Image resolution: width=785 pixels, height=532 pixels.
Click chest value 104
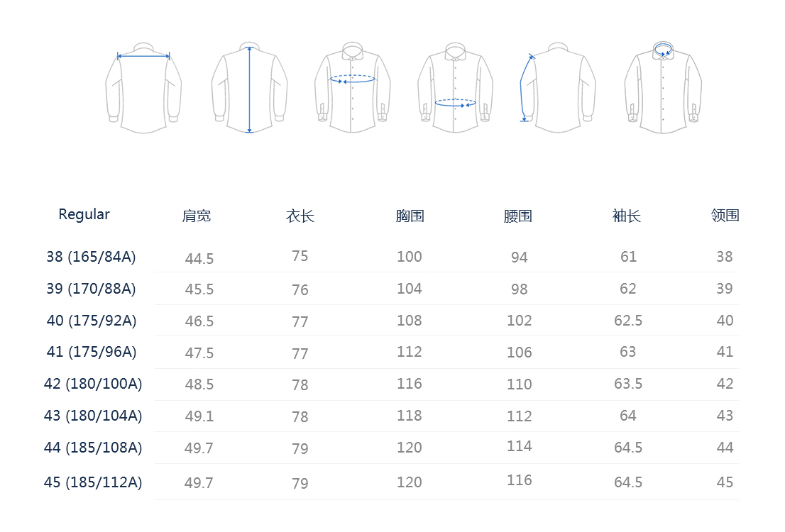pos(410,289)
